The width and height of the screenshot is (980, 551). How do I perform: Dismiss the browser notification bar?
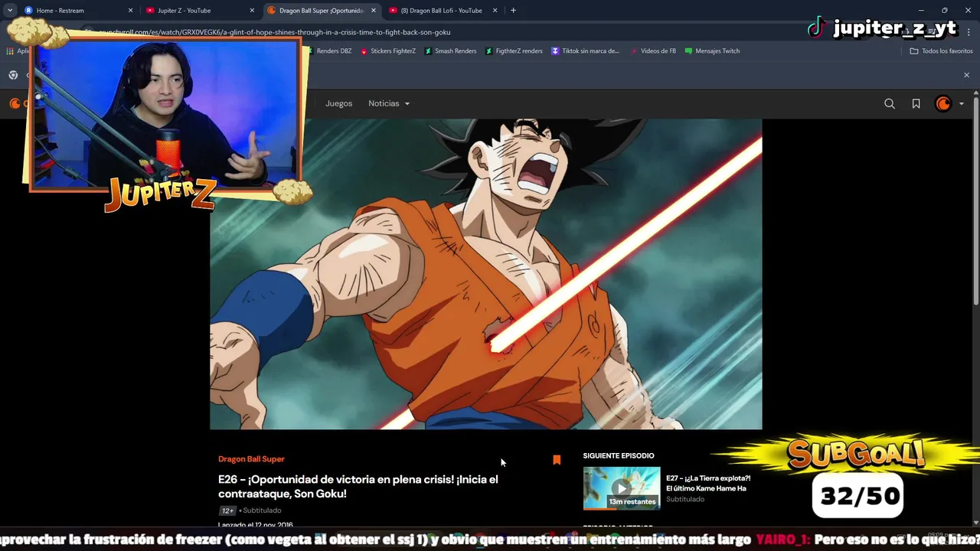(x=966, y=75)
